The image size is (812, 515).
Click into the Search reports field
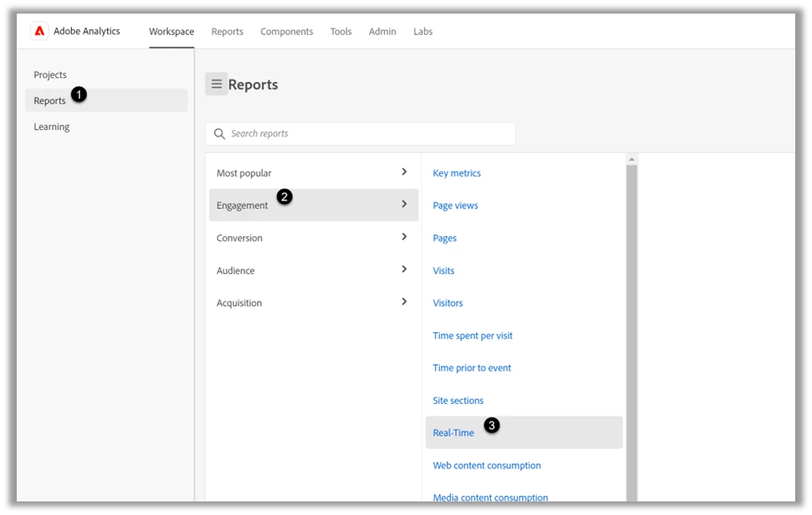tap(360, 133)
